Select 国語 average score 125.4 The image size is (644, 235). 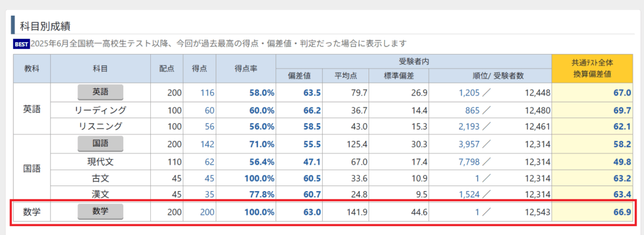[357, 145]
